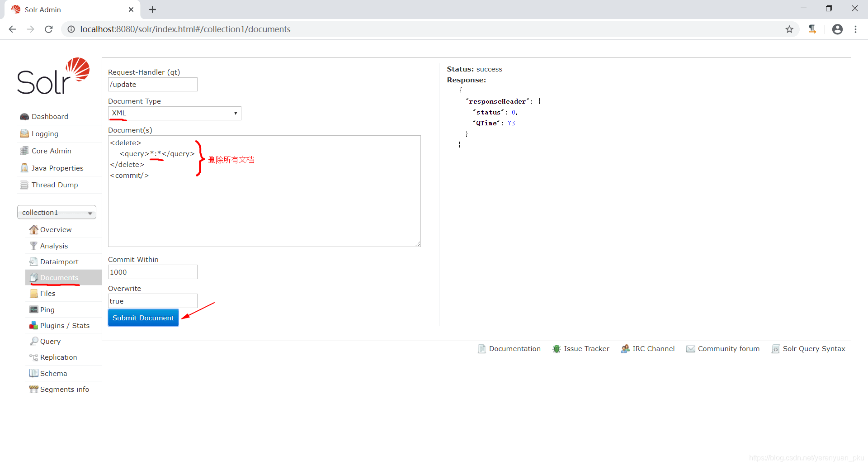The width and height of the screenshot is (868, 466).
Task: Expand the collection1 core selector
Action: [x=57, y=213]
